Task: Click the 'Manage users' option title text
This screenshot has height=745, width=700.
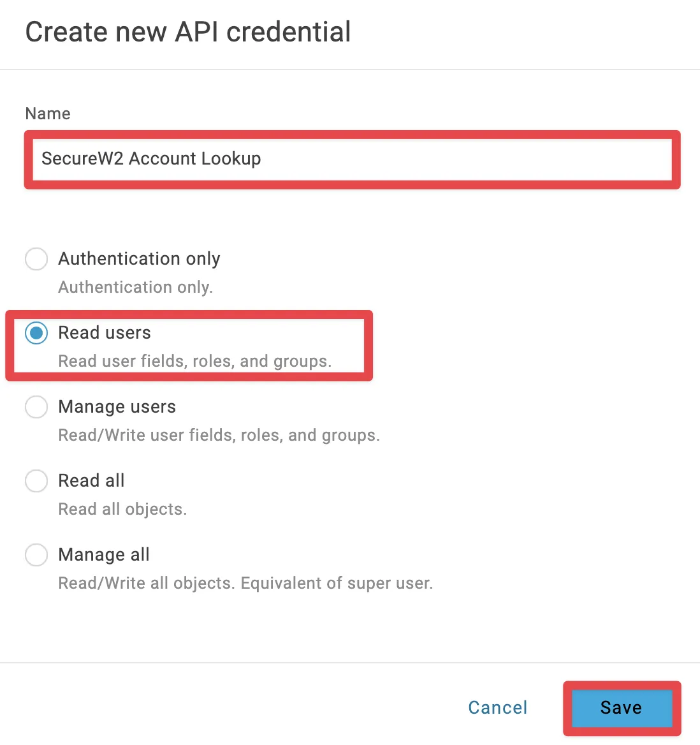Action: click(117, 407)
